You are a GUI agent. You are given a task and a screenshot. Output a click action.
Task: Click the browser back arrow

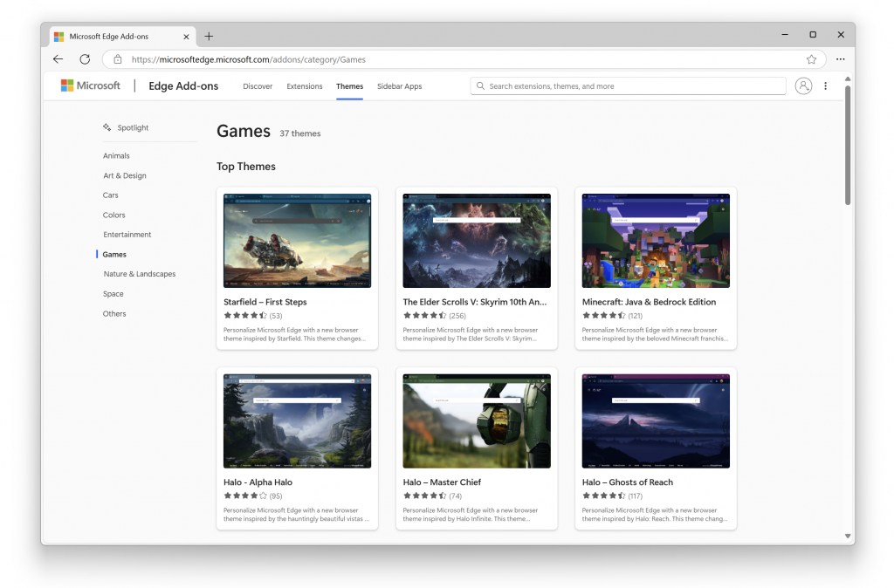[x=58, y=59]
